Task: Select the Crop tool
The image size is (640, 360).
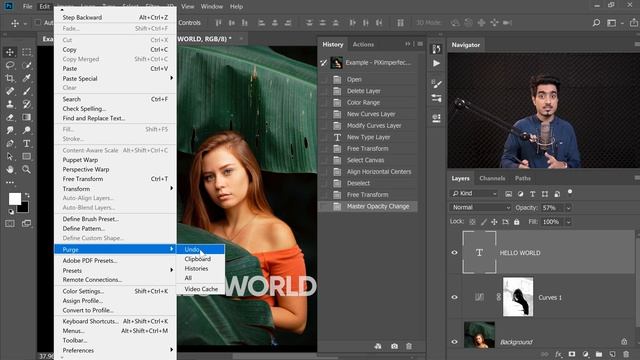Action: (x=10, y=78)
